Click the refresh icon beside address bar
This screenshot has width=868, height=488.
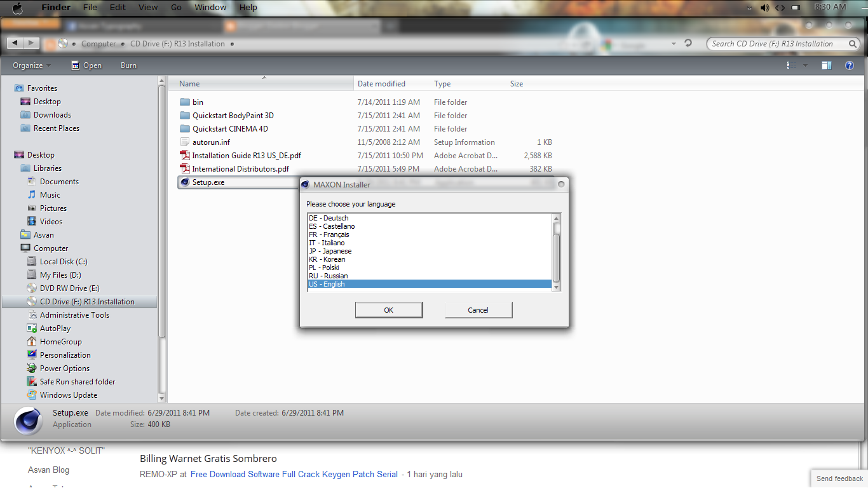click(688, 43)
